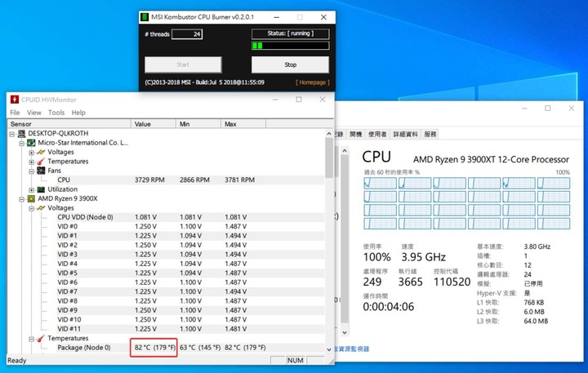Click the 0:00:04:06 uptime value
The height and width of the screenshot is (373, 588).
tap(389, 307)
